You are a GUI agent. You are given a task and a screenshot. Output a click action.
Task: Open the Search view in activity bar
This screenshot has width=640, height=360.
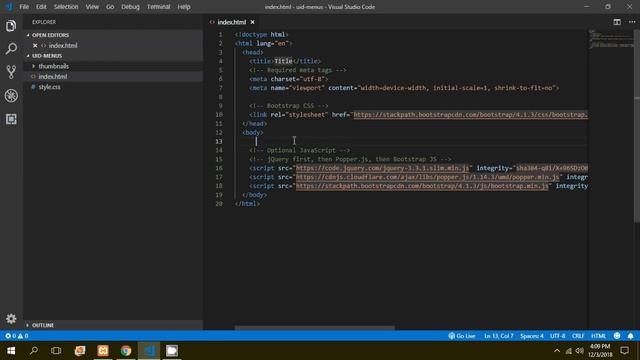[x=11, y=49]
